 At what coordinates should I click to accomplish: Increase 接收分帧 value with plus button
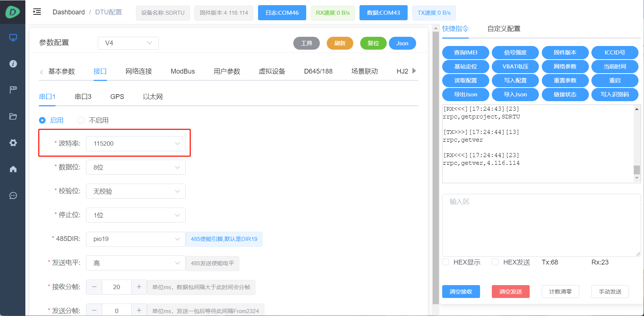139,287
